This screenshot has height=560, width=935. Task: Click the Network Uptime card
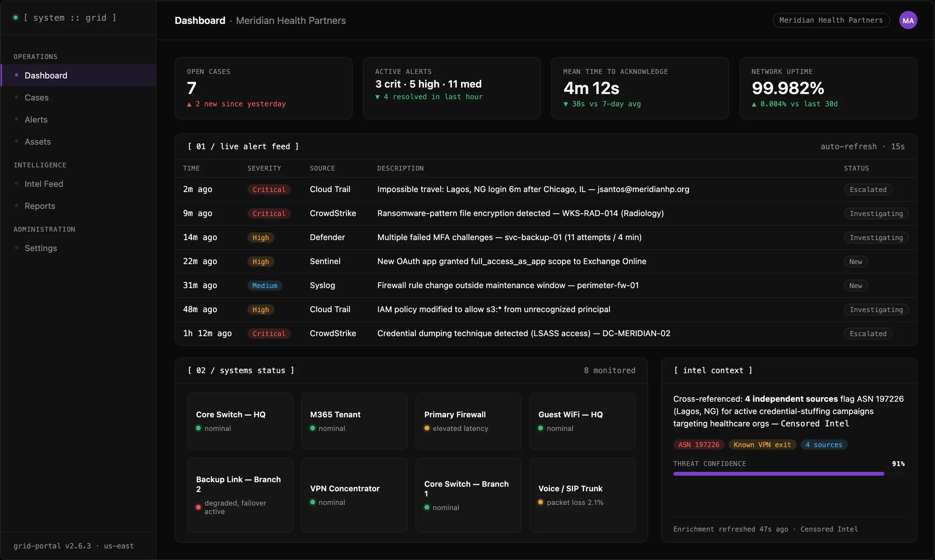(828, 88)
